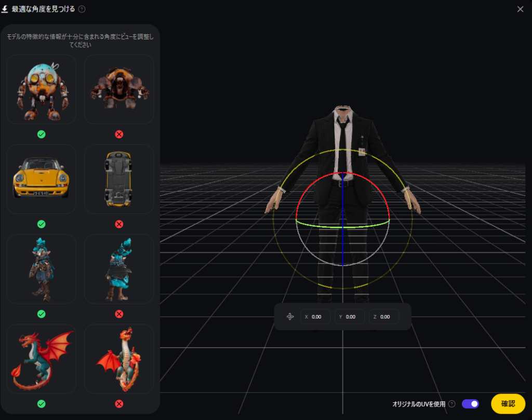The image size is (532, 420).
Task: Click red X under back-view elf character
Action: [119, 314]
